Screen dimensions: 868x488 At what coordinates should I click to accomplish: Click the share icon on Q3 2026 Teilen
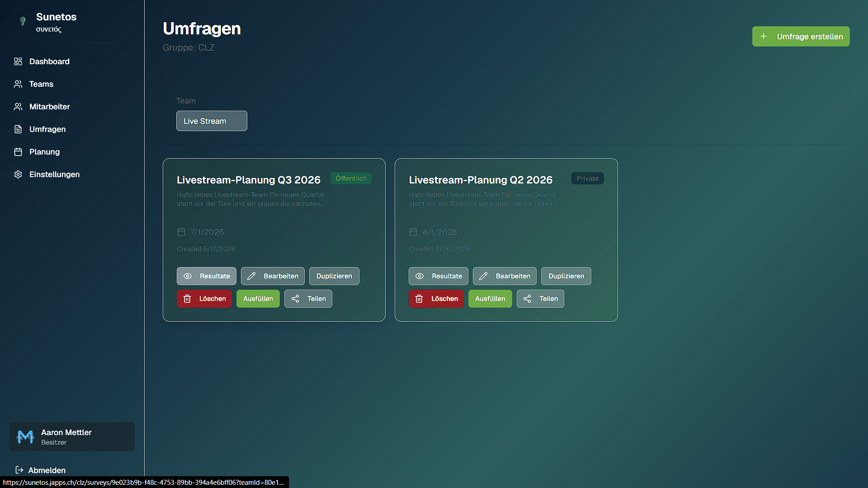coord(295,299)
